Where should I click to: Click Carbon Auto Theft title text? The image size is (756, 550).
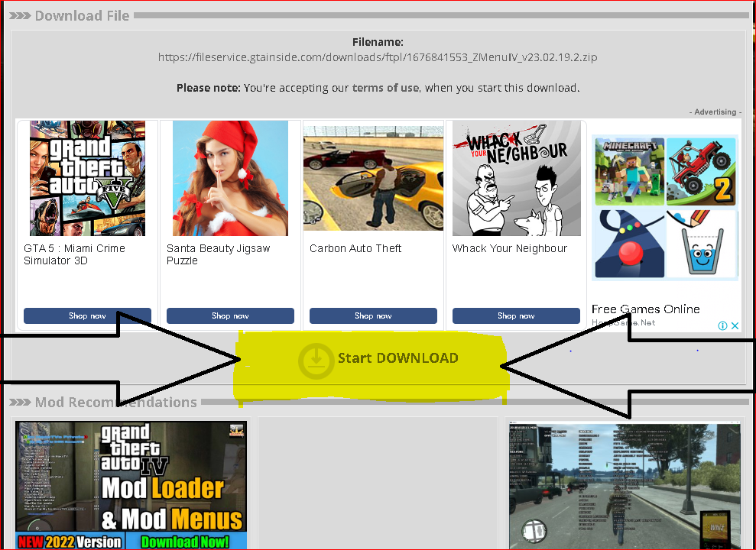355,248
